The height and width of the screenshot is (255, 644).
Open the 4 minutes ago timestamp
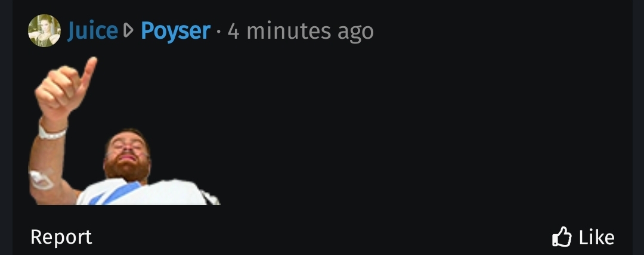(300, 31)
